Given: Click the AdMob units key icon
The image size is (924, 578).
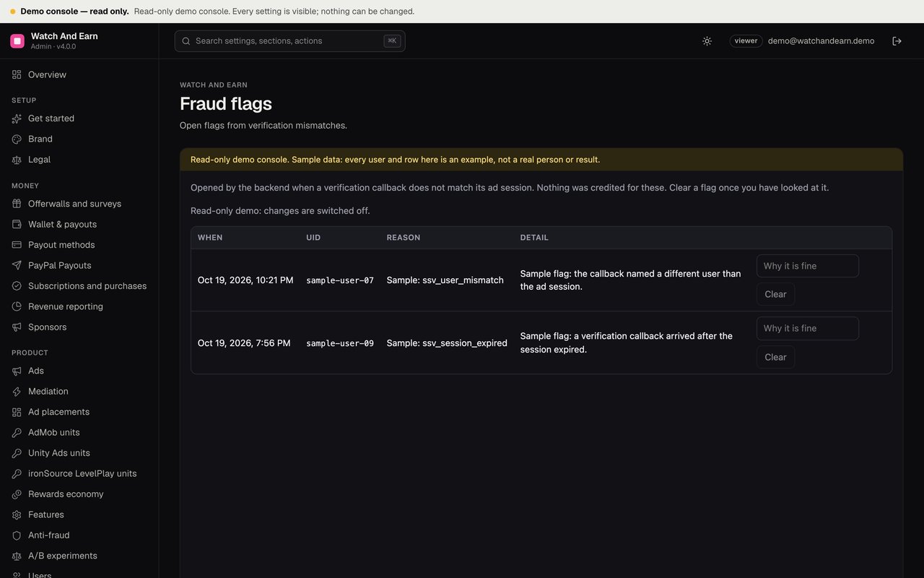Looking at the screenshot, I should pyautogui.click(x=17, y=433).
